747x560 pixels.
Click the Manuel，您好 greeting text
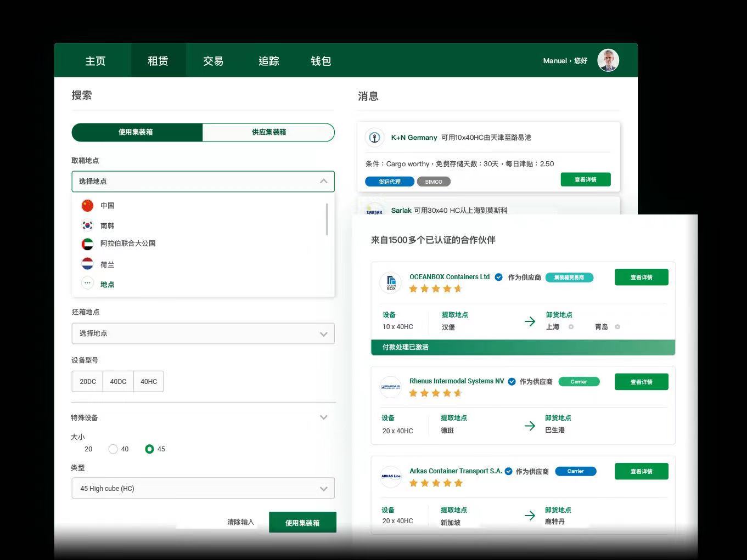pyautogui.click(x=565, y=61)
